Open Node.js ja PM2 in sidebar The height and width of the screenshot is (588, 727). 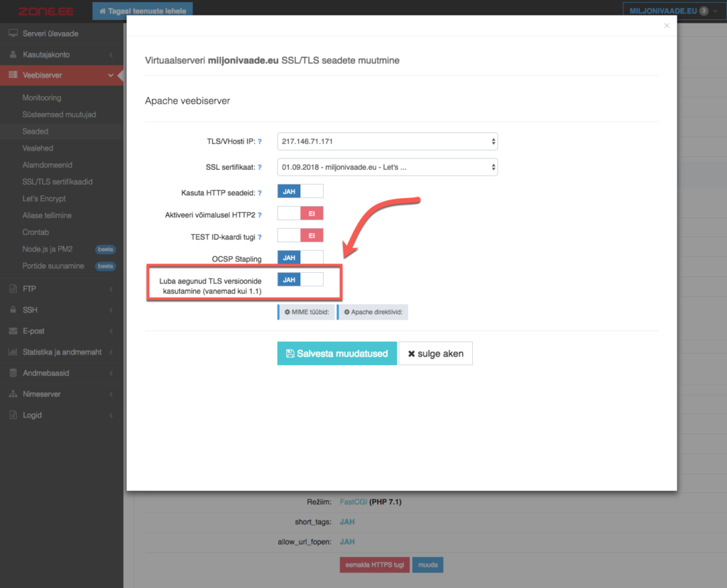coord(48,249)
